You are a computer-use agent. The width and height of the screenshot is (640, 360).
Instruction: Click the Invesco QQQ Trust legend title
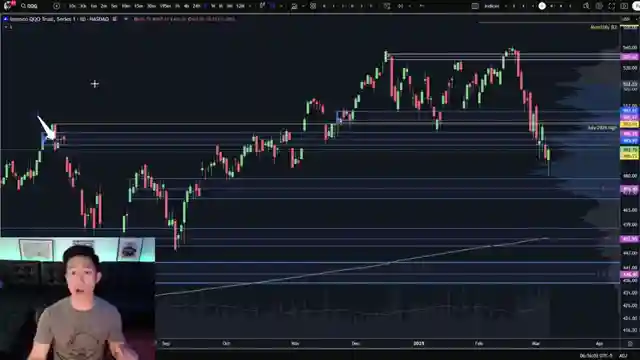tap(59, 19)
